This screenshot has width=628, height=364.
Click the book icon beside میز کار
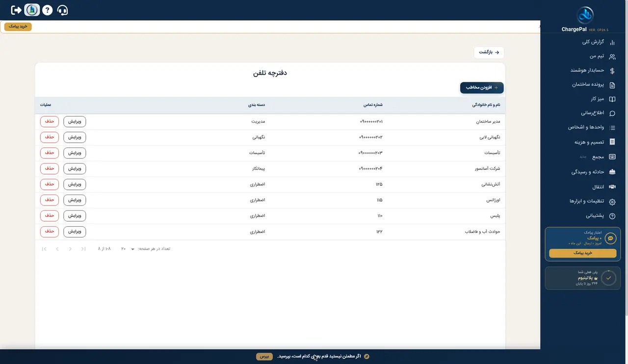coord(612,99)
